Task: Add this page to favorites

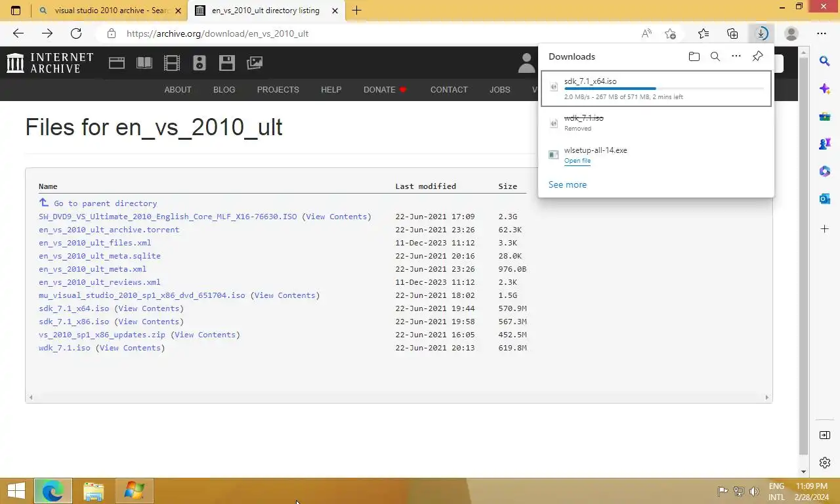Action: [x=670, y=33]
